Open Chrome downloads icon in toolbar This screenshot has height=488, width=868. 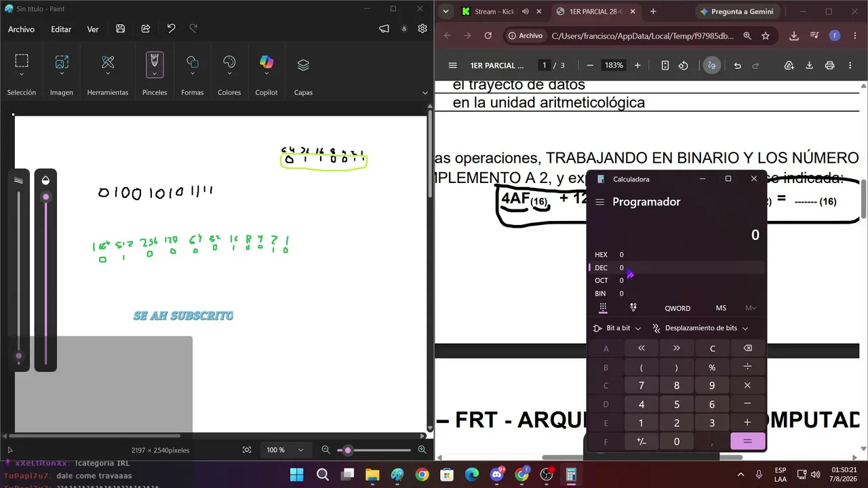pyautogui.click(x=794, y=36)
